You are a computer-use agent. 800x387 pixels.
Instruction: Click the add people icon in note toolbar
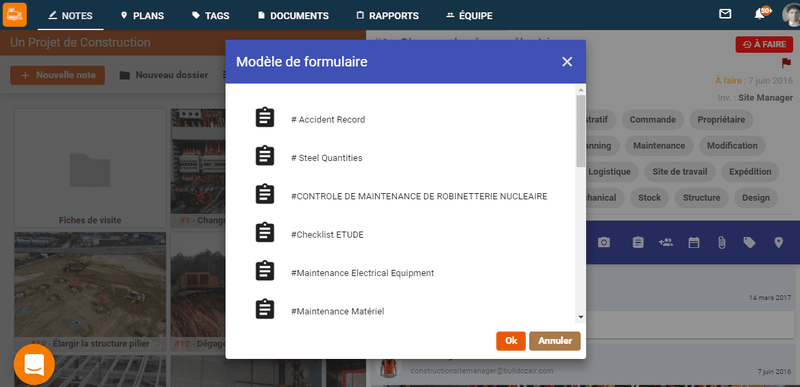[x=666, y=242]
